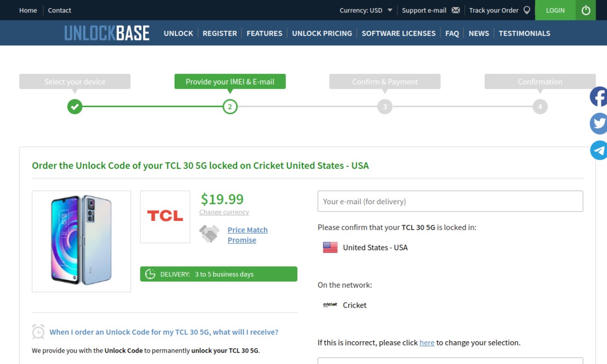Click the alarm clock icon beside the question
The width and height of the screenshot is (607, 364).
coord(38,332)
